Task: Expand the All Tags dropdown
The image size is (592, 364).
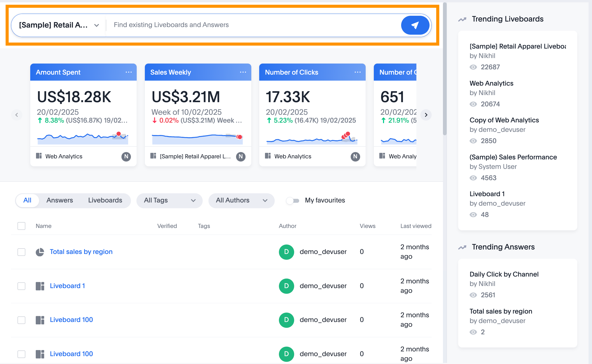Action: 170,201
